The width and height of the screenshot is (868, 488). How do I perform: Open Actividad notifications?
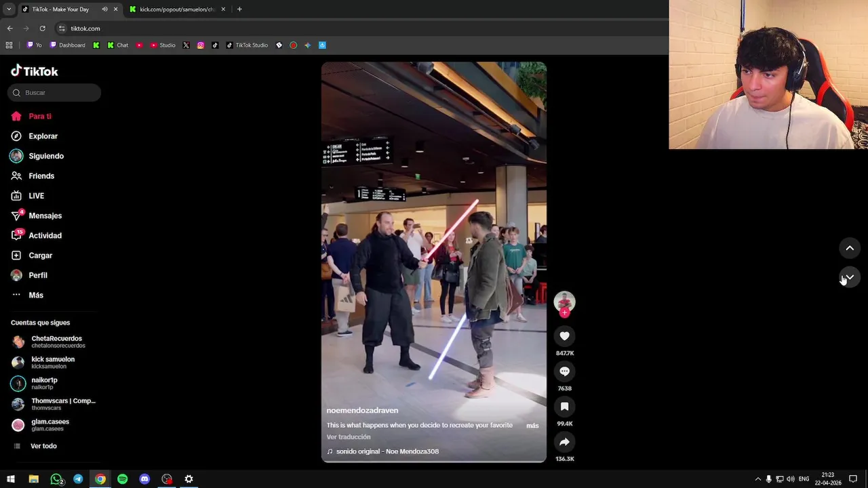[x=37, y=235]
